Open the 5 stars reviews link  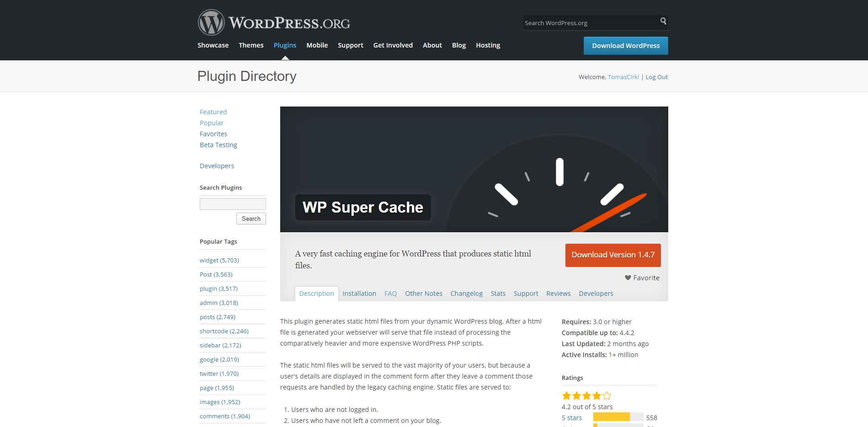[572, 418]
